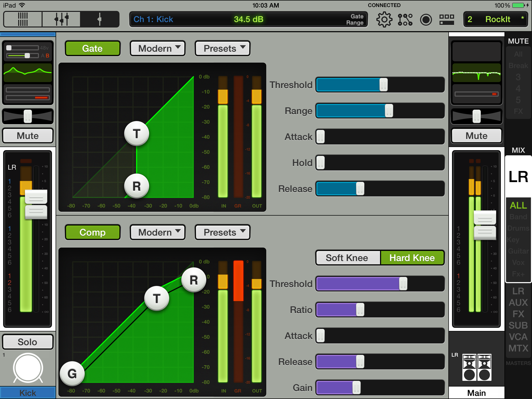Image resolution: width=532 pixels, height=399 pixels.
Task: Click the Gate Threshold slider handle
Action: pyautogui.click(x=383, y=85)
